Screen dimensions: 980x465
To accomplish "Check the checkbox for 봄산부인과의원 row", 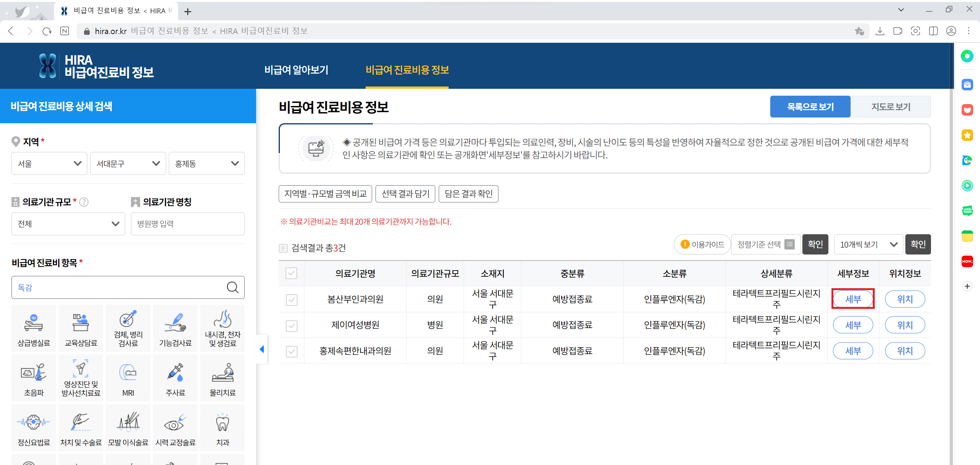I will click(292, 300).
